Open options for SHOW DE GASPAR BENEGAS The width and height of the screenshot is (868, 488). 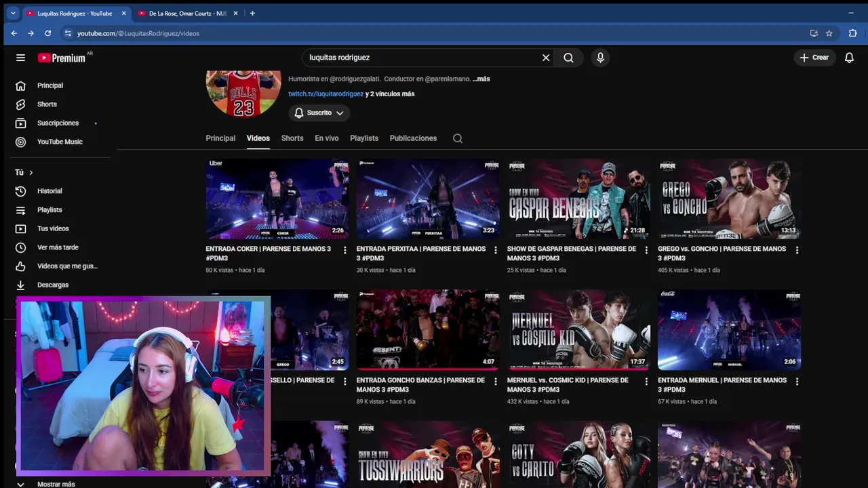(x=646, y=250)
